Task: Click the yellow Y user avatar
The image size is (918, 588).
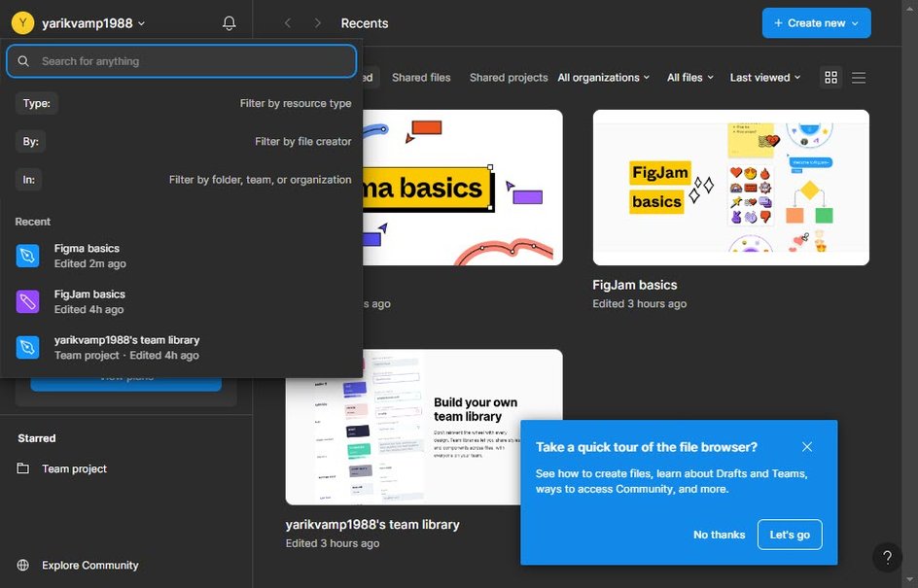Action: pyautogui.click(x=22, y=22)
